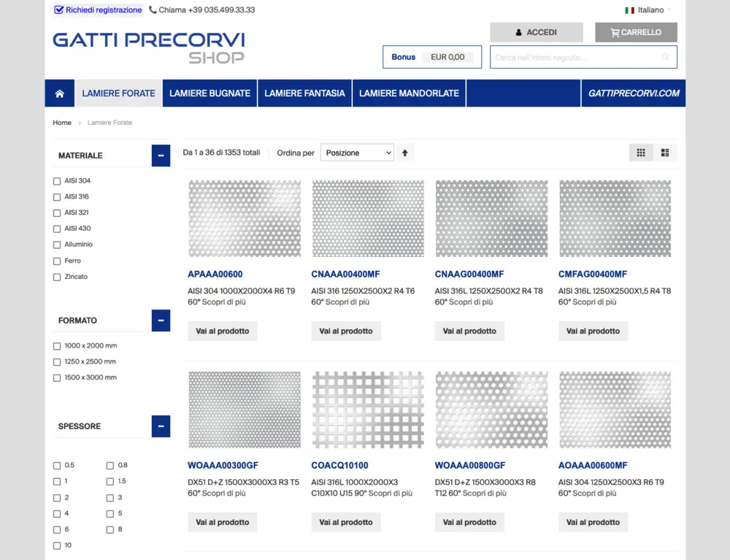Viewport: 730px width, 560px height.
Task: Check thickness 1.5 filter
Action: pos(110,481)
